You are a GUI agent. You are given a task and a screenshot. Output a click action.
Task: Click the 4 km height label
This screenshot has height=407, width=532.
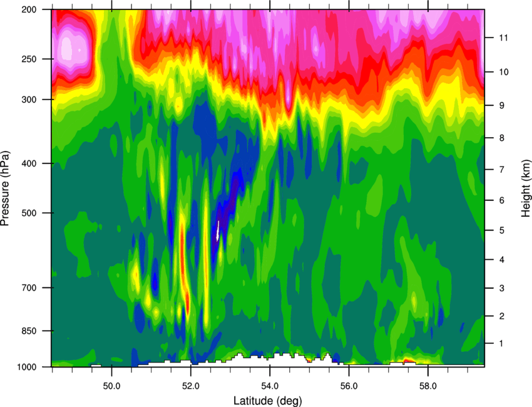(x=502, y=260)
